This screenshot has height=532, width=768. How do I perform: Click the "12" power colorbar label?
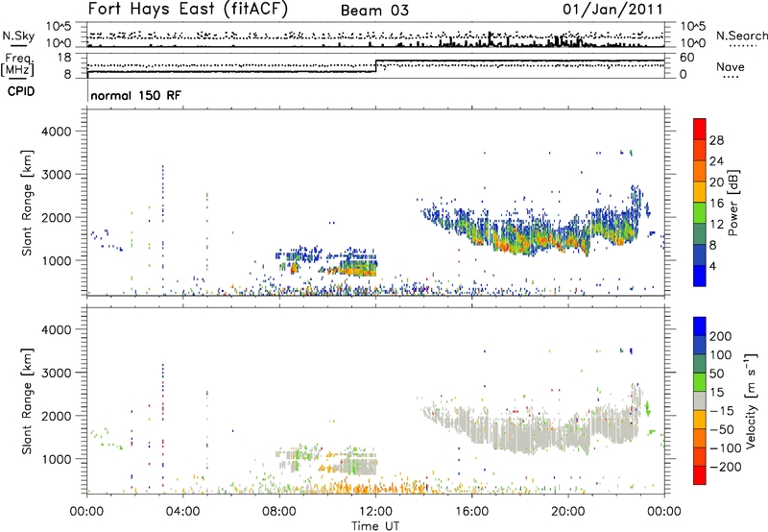coord(716,225)
